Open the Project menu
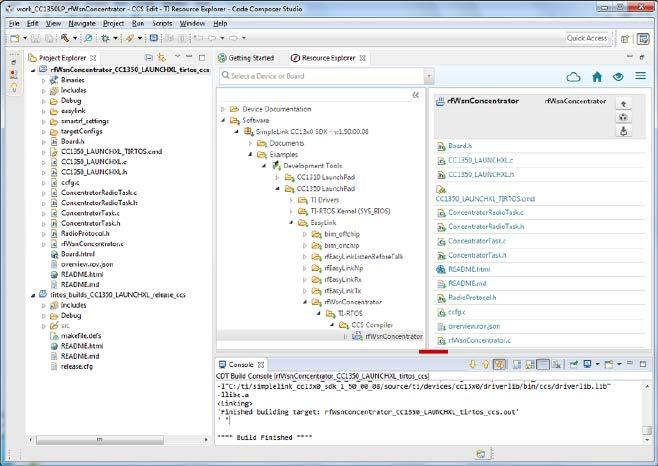The width and height of the screenshot is (658, 466). [113, 24]
